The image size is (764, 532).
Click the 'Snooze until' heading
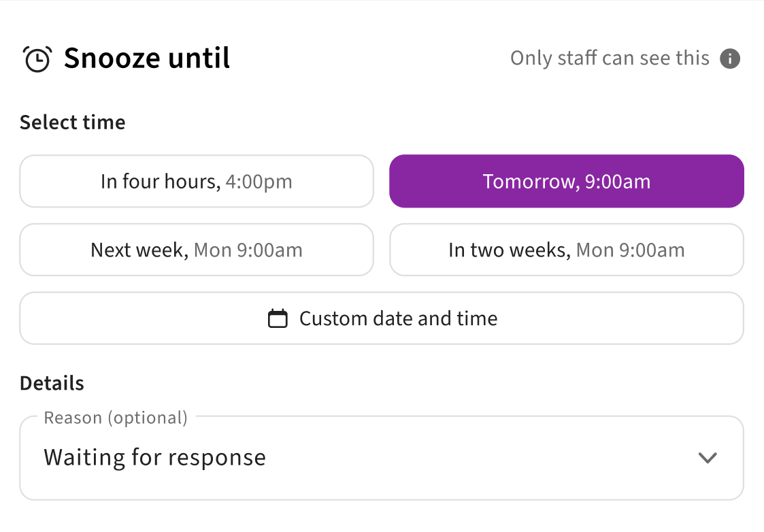point(147,59)
